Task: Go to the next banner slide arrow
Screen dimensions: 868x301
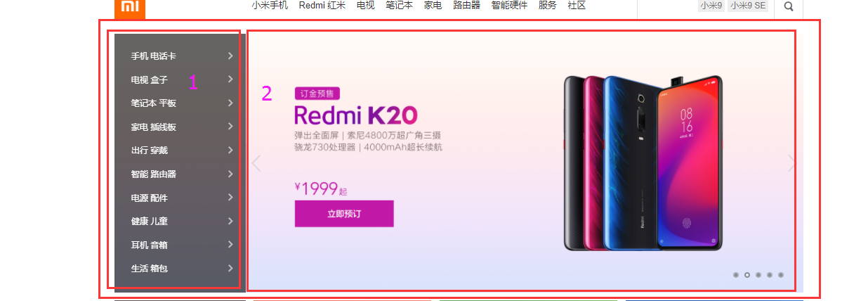Action: click(791, 163)
